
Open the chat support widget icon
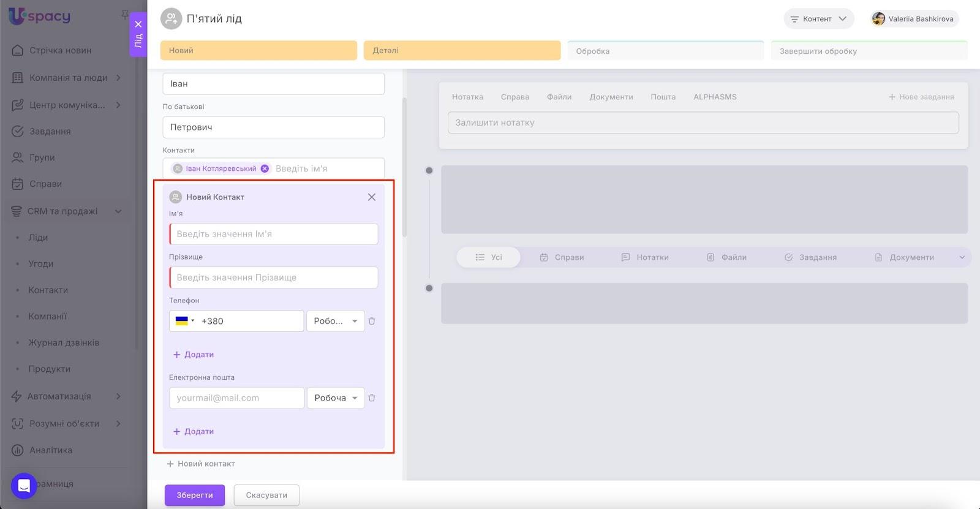tap(24, 486)
